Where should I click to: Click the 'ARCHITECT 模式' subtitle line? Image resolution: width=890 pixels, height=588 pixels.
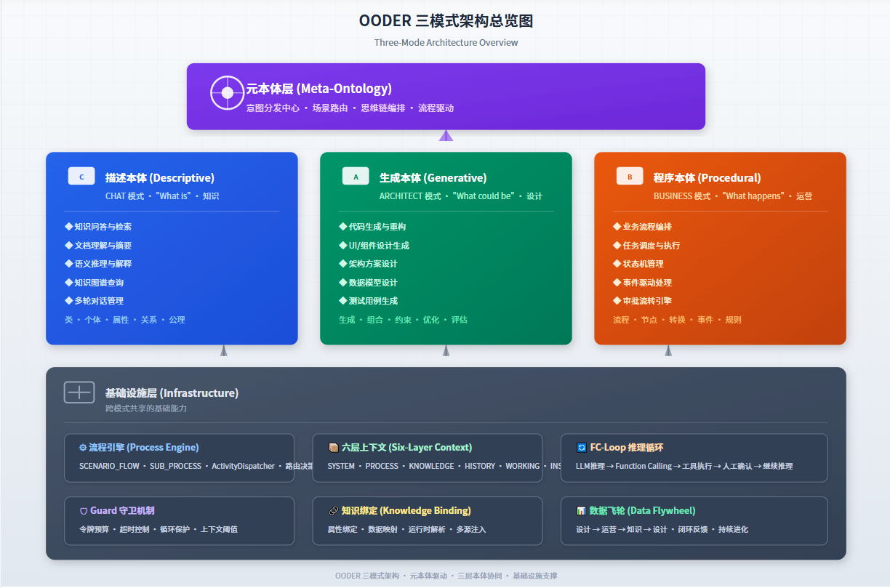tap(461, 196)
